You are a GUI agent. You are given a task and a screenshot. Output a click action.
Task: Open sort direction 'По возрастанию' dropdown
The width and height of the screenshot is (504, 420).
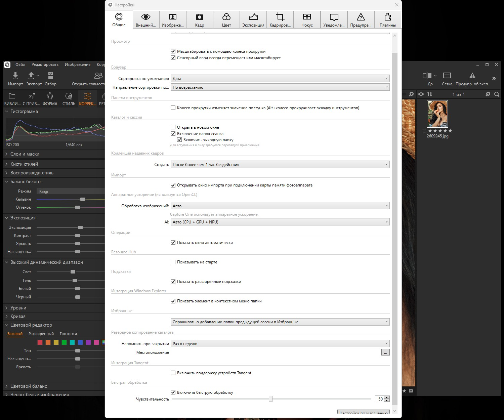[x=280, y=87]
